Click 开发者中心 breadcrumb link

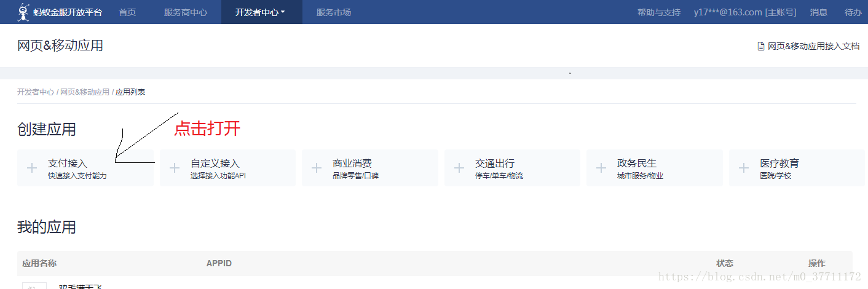pyautogui.click(x=36, y=92)
